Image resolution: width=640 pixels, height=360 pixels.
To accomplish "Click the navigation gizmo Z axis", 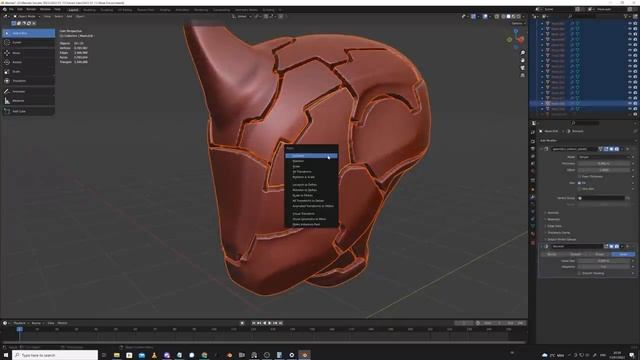I will [516, 31].
